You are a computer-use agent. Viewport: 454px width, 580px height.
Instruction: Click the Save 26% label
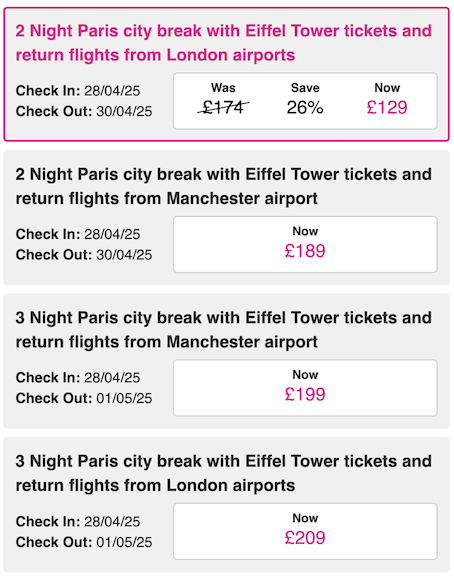305,99
